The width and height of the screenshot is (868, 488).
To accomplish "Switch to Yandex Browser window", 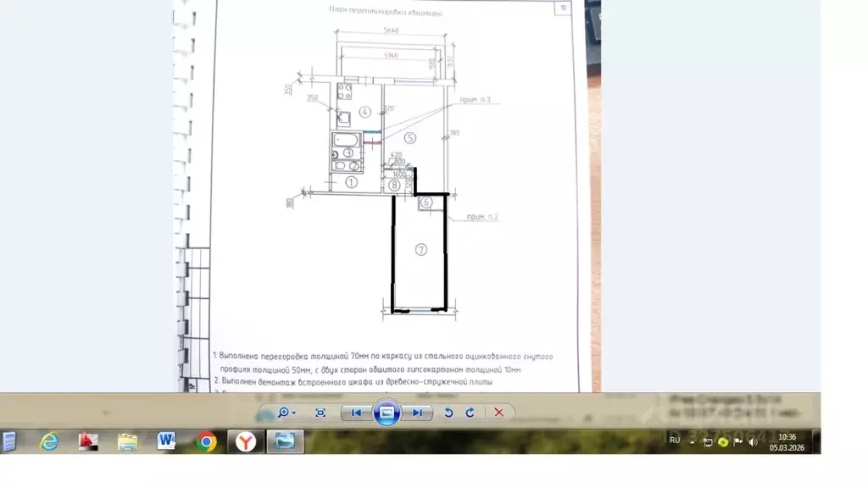I will point(246,441).
